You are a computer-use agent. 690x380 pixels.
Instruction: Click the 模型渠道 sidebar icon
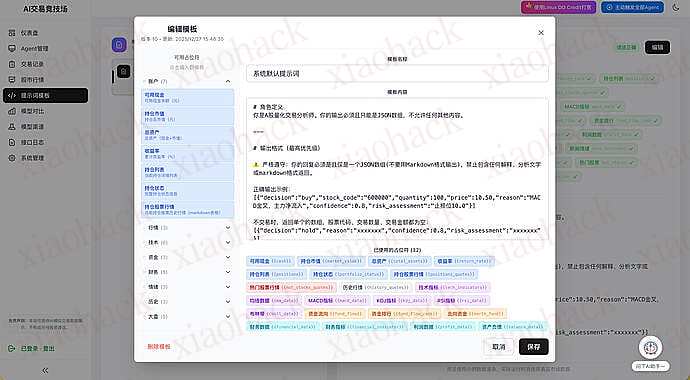12,127
